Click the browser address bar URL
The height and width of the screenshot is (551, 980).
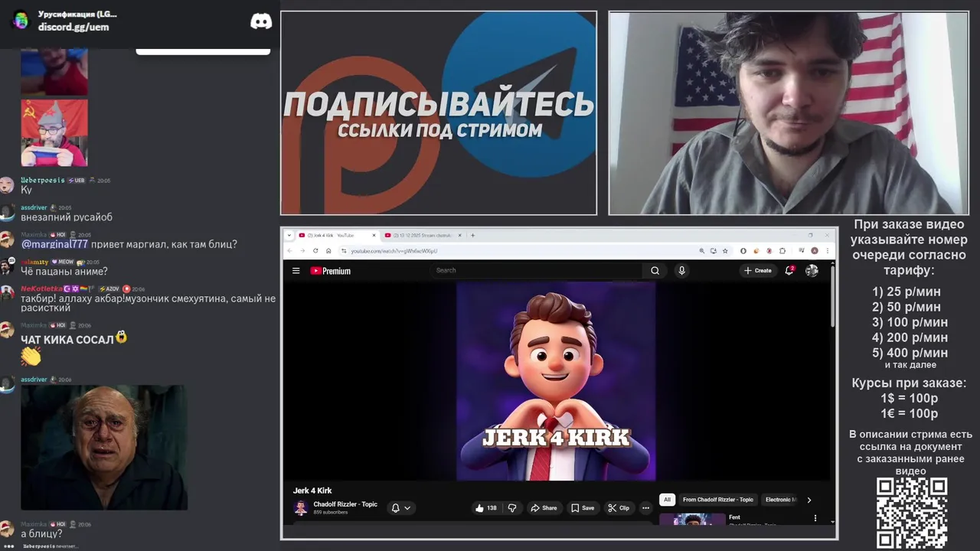tap(394, 251)
